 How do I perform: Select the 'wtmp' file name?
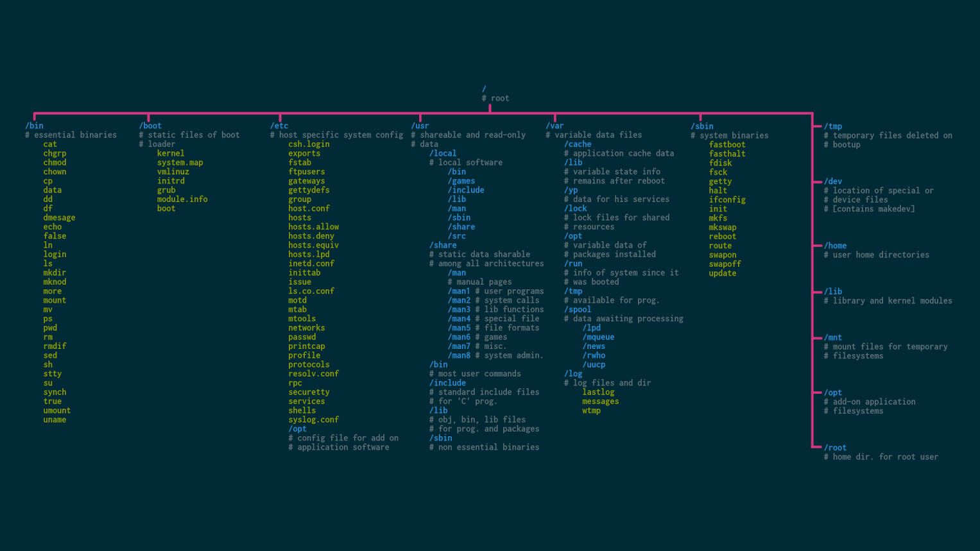592,411
